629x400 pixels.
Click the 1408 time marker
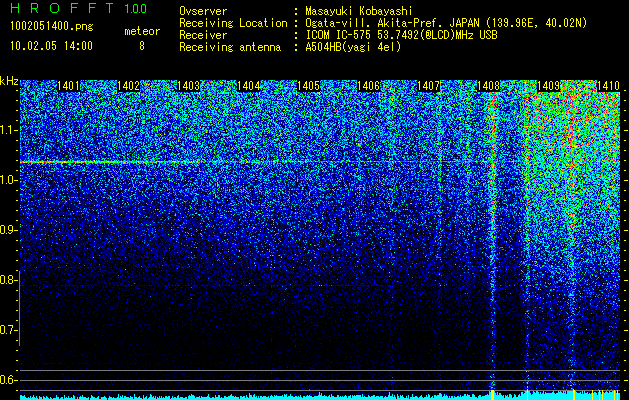pos(488,86)
